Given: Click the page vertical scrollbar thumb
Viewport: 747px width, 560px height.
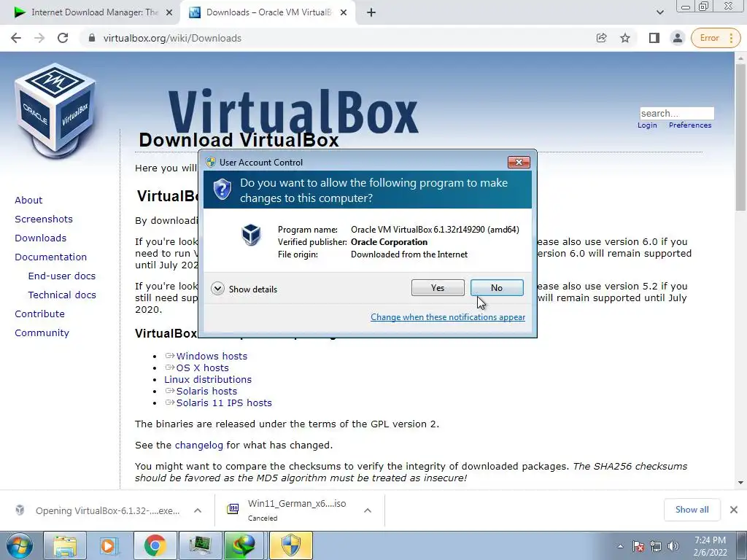Looking at the screenshot, I should point(741,138).
